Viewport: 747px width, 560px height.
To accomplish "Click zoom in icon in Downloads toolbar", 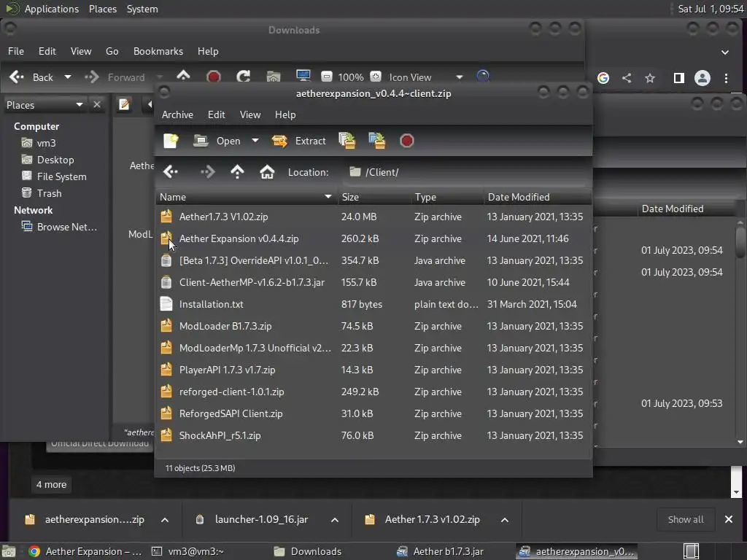I will 376,77.
